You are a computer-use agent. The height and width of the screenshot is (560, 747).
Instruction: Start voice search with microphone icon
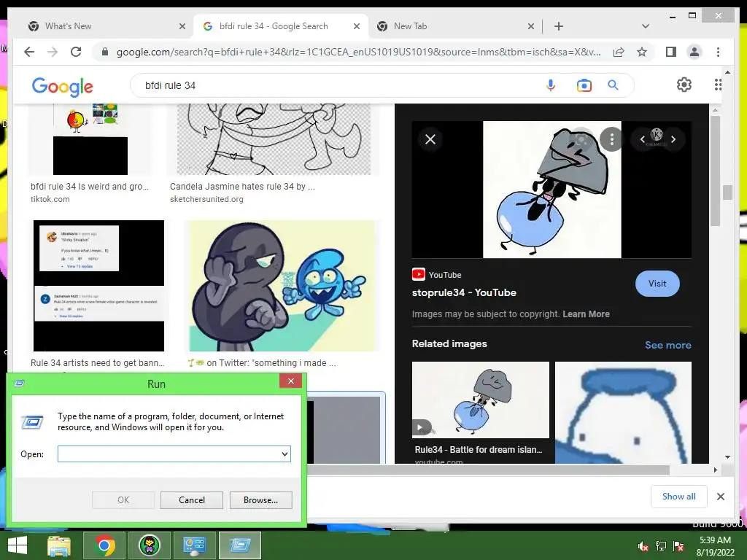[551, 85]
